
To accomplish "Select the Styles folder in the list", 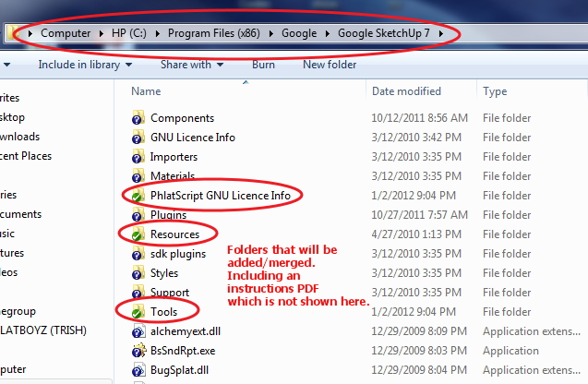I will point(164,273).
